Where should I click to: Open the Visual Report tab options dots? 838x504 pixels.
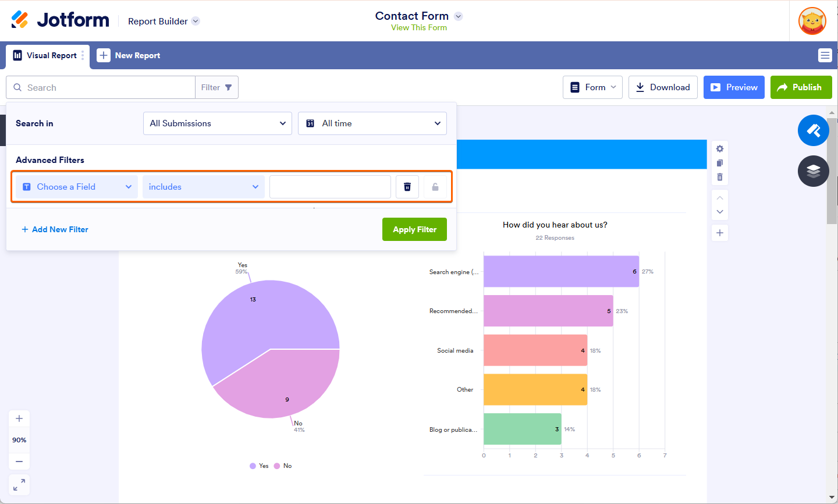[x=83, y=55]
